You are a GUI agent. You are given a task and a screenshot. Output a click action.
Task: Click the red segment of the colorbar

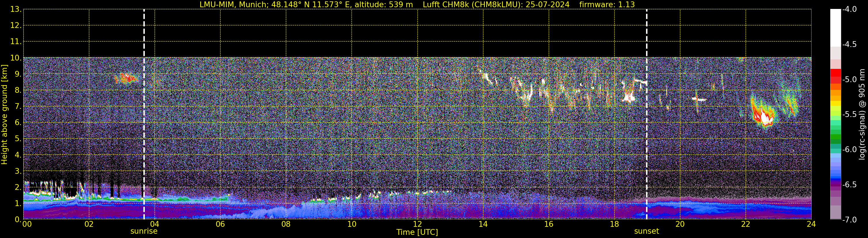click(835, 76)
